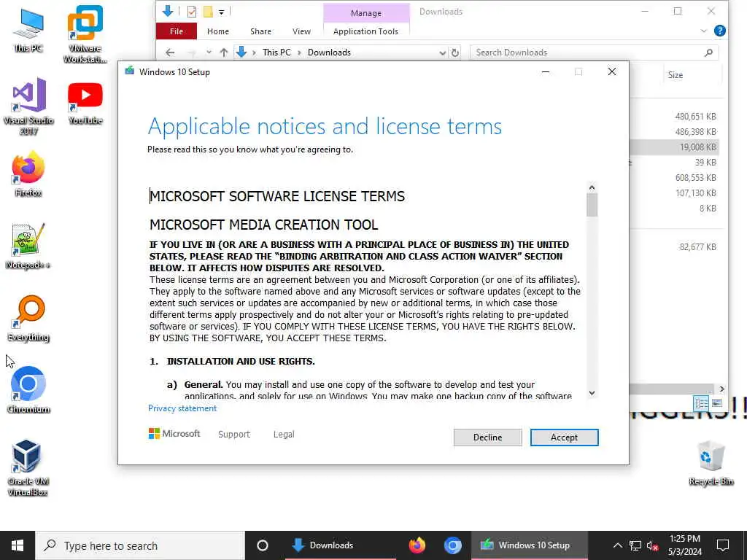Open This PC desktop icon

28,30
